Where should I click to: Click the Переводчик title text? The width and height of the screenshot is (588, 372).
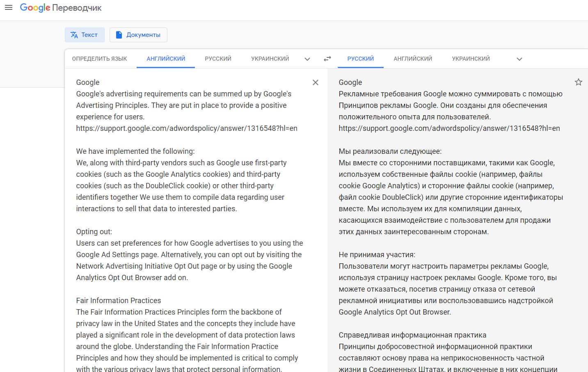coord(77,8)
